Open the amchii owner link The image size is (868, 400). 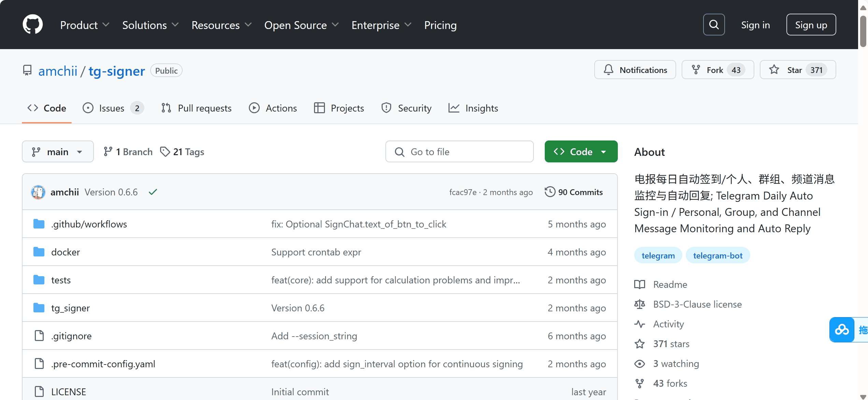58,71
